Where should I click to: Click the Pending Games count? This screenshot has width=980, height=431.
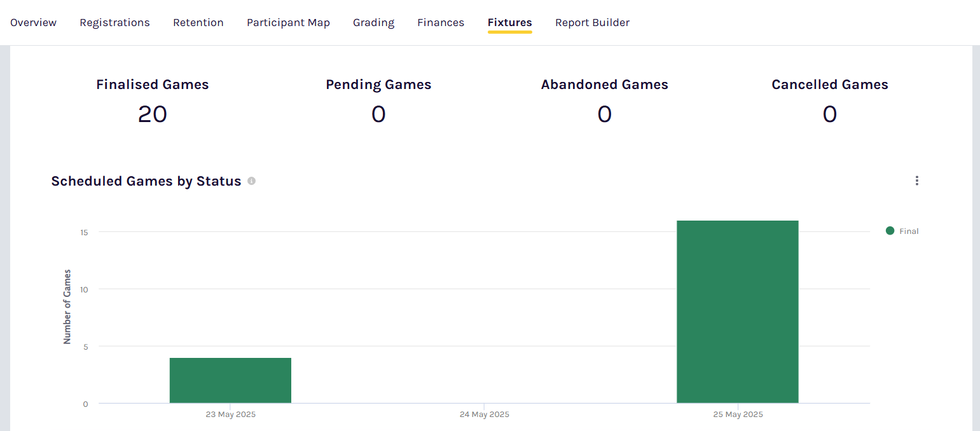click(x=378, y=114)
